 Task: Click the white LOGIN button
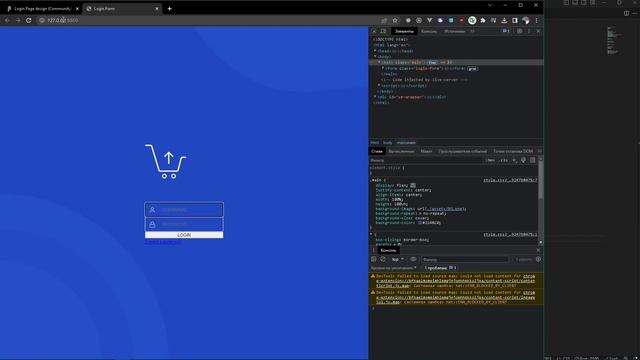click(184, 235)
